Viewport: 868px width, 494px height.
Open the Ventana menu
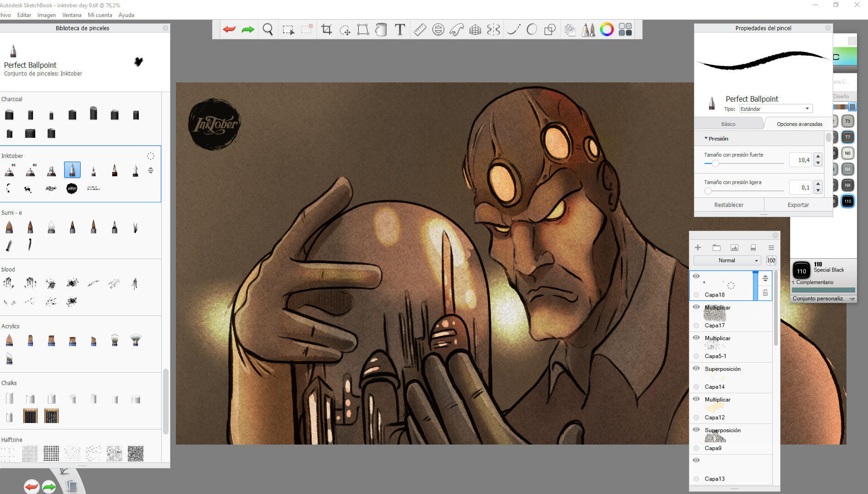coord(71,15)
